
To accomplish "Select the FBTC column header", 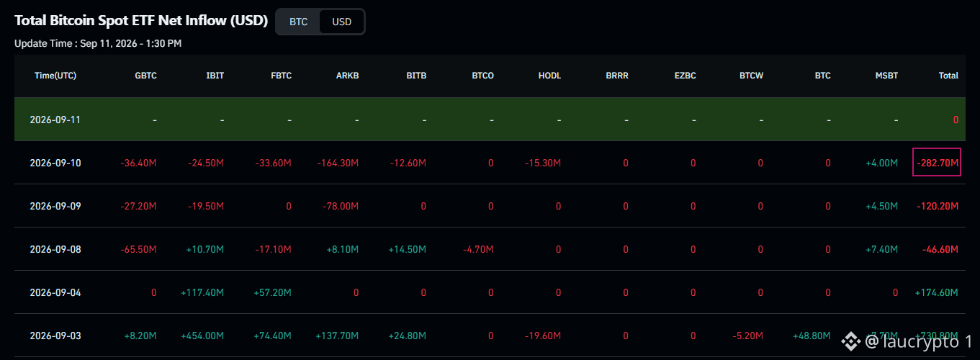I will pyautogui.click(x=280, y=76).
